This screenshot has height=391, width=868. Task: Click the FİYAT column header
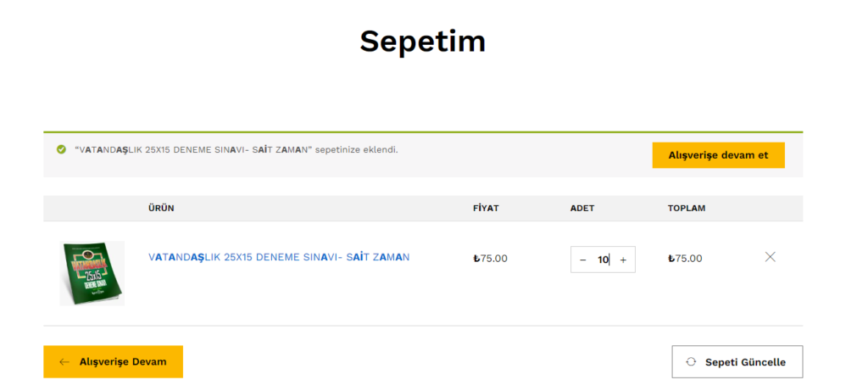tap(486, 209)
